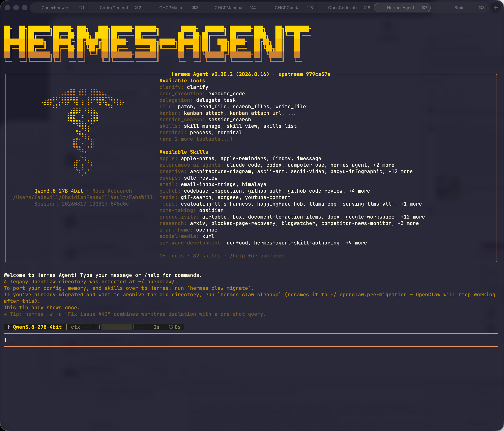Click the 'ctx --' status entry
This screenshot has width=504, height=431.
coord(80,327)
